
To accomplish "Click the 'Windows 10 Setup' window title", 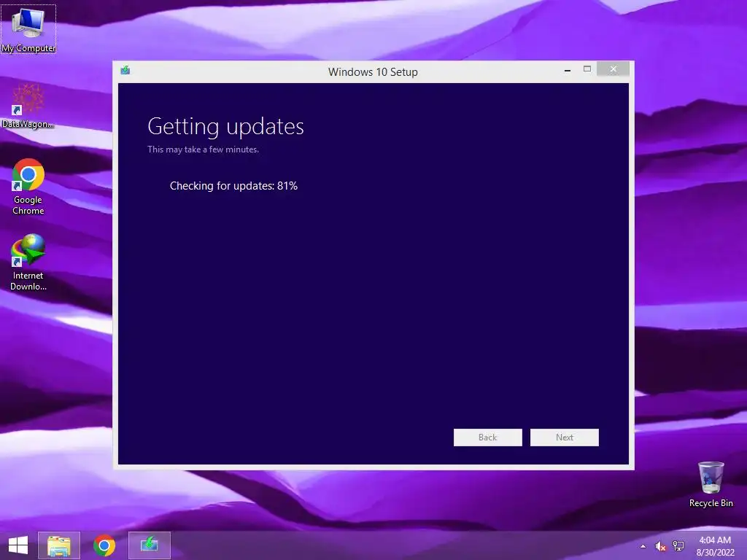I will (373, 72).
